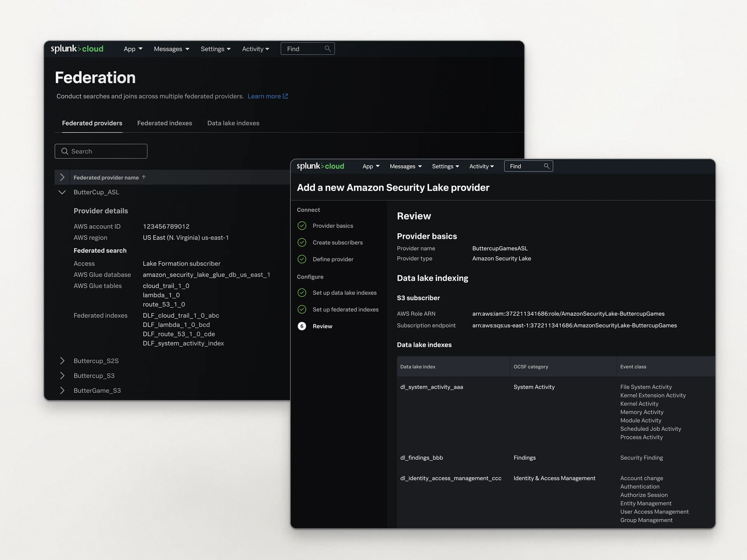Image resolution: width=747 pixels, height=560 pixels.
Task: Go to Set up federated indexes step
Action: (x=345, y=309)
